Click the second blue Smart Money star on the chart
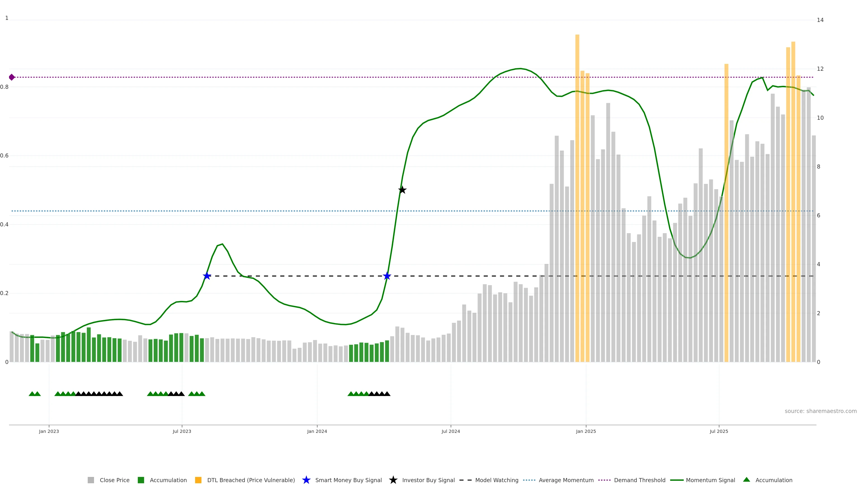This screenshot has height=488, width=868. point(387,276)
